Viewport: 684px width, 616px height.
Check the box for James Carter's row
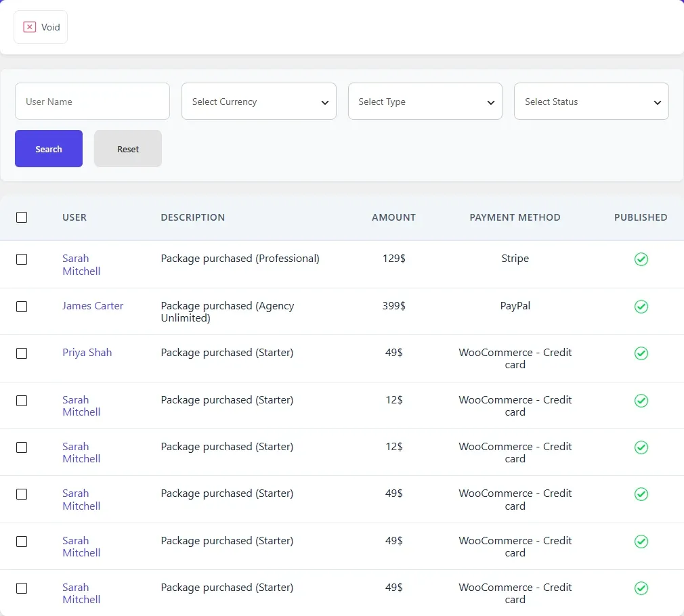click(22, 307)
